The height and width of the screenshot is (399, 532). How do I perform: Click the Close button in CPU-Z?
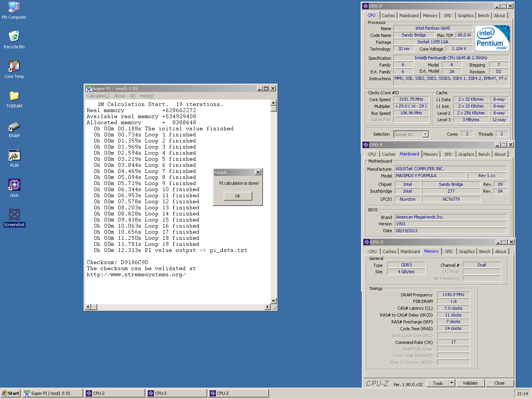(499, 383)
